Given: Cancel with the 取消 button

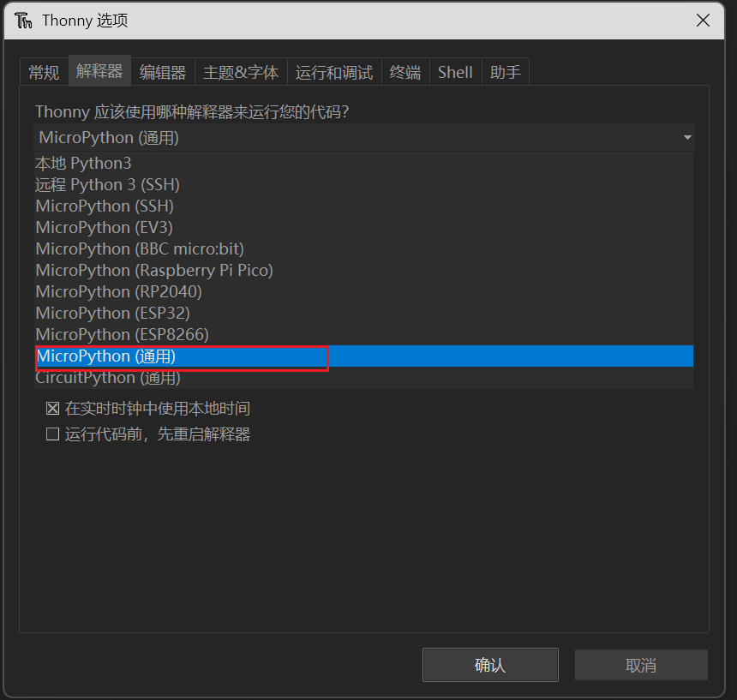Looking at the screenshot, I should [641, 665].
